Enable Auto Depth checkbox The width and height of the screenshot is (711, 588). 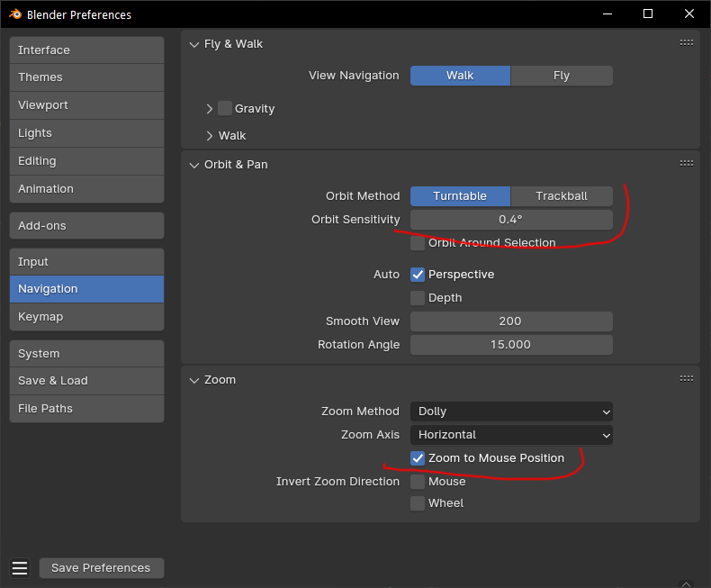418,298
